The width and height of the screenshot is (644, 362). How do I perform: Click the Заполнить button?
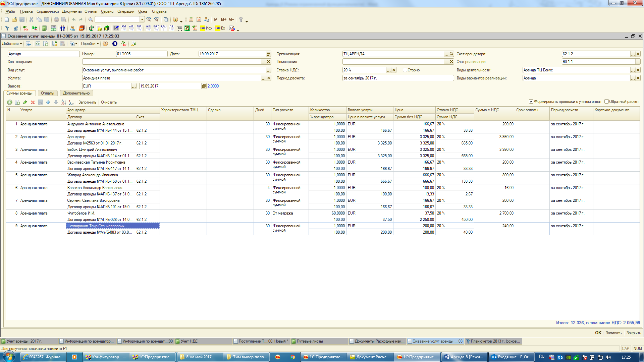click(x=87, y=102)
